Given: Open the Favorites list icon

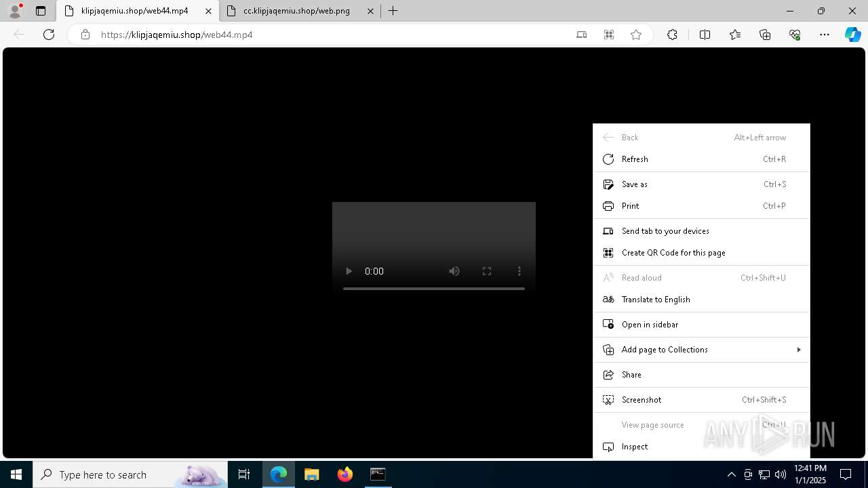Looking at the screenshot, I should tap(735, 35).
